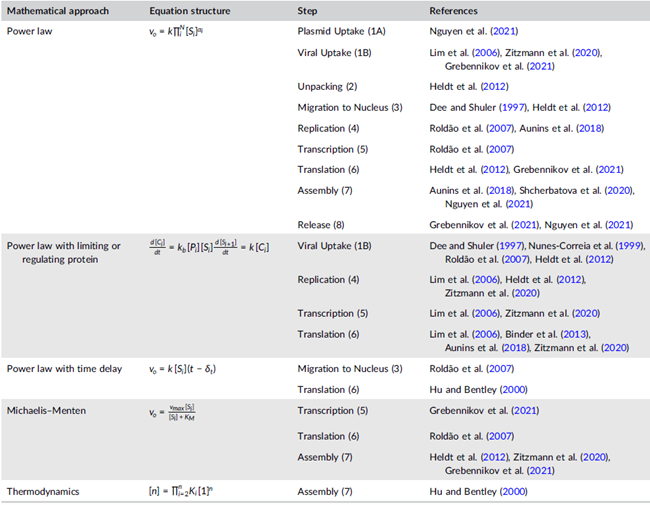Select the "Unpacking (2)" step text
Viewport: 650px width, 505px height.
[328, 86]
